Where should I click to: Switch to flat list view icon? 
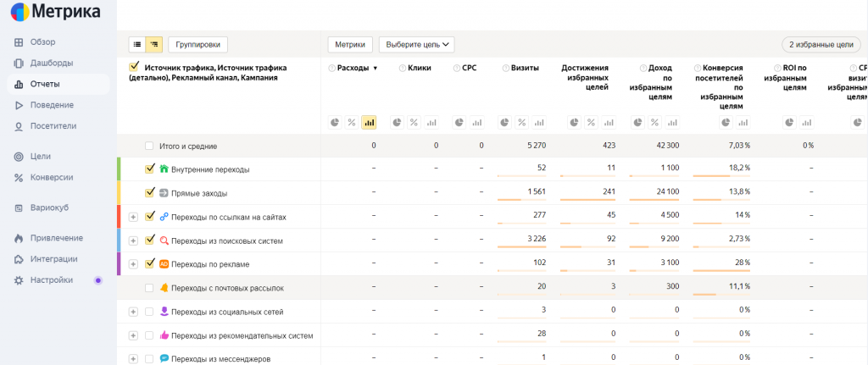click(x=137, y=44)
